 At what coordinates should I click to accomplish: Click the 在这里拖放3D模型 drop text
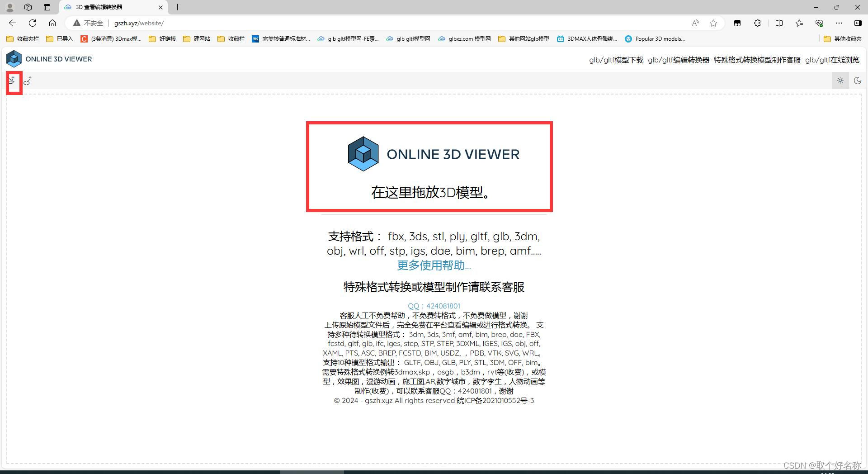pos(431,192)
